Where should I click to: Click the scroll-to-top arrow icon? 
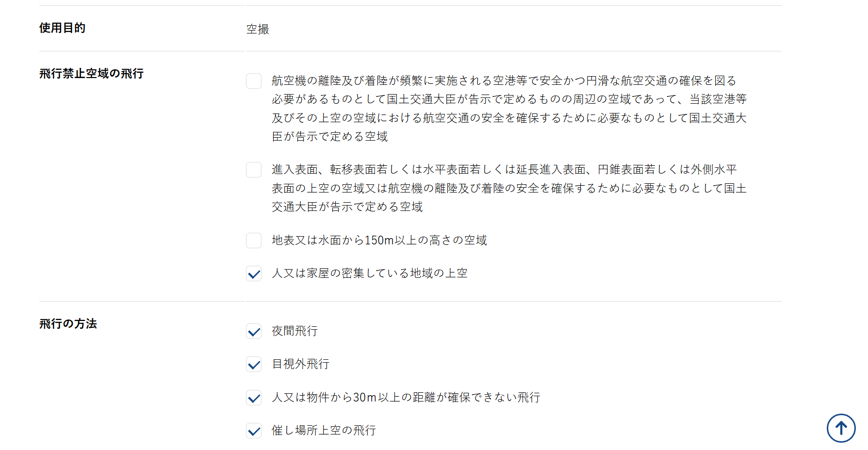[841, 428]
